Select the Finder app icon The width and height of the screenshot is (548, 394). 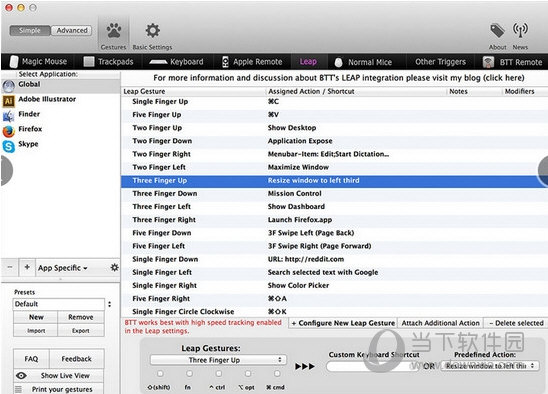tap(9, 116)
